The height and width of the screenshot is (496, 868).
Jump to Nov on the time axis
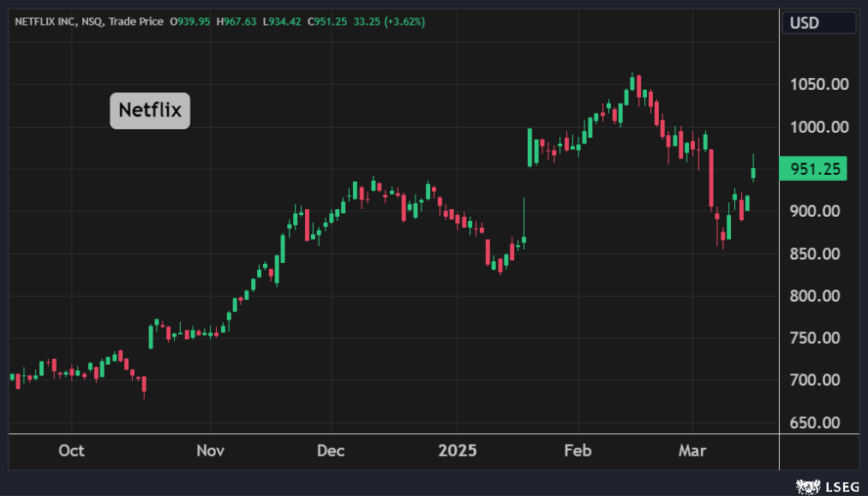click(x=210, y=451)
